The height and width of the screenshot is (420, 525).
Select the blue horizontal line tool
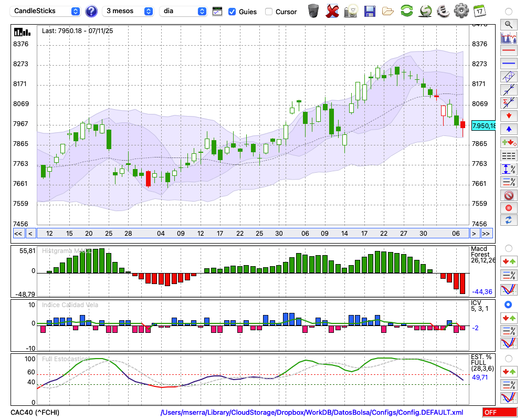(x=508, y=64)
